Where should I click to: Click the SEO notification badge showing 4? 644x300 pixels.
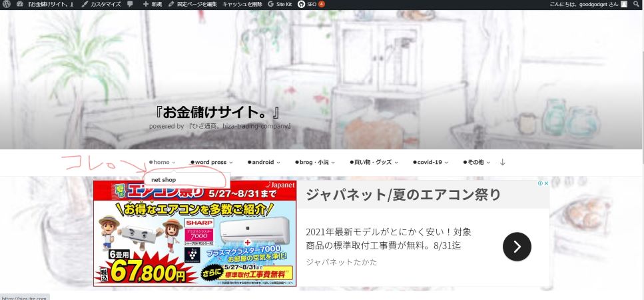pos(321,4)
